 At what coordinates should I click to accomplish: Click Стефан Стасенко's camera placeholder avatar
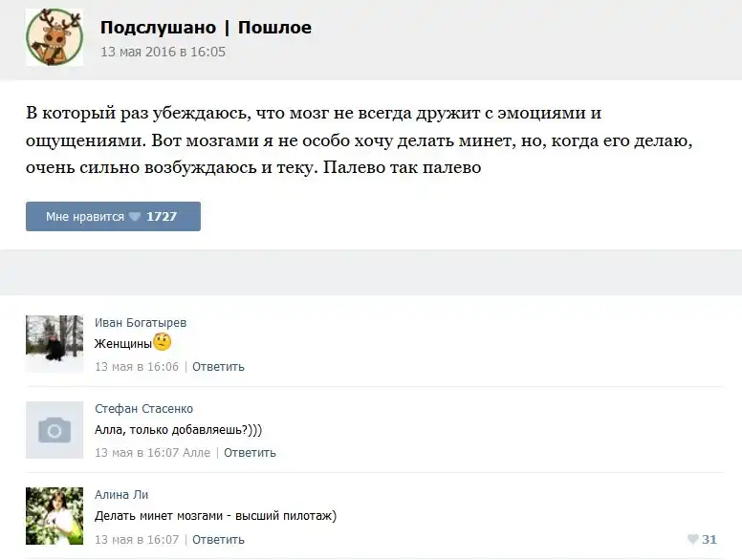pos(55,430)
